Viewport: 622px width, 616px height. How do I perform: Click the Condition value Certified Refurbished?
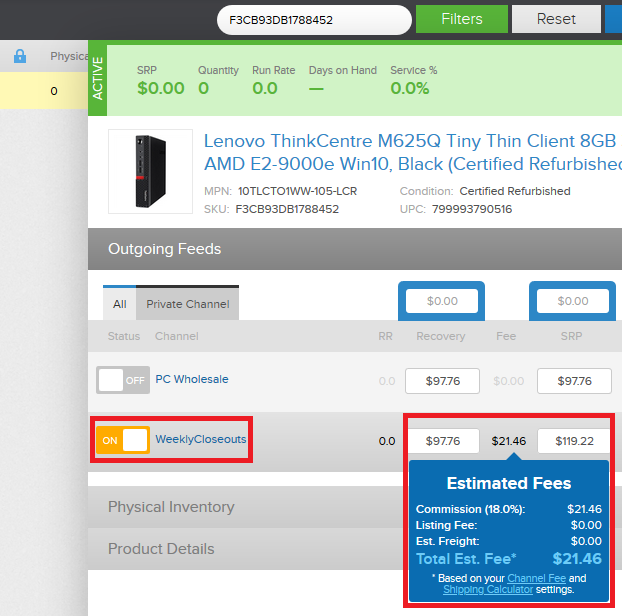point(515,191)
